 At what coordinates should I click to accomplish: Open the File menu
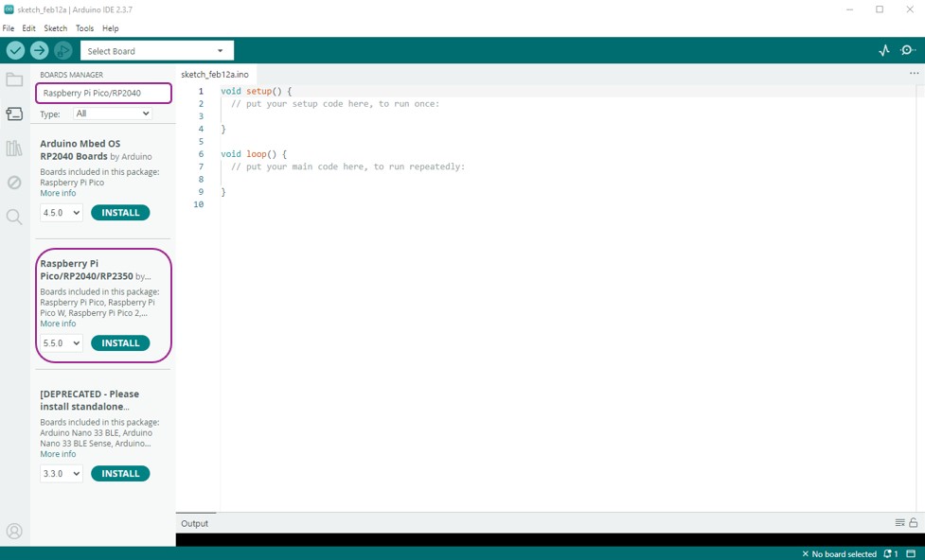[x=9, y=28]
